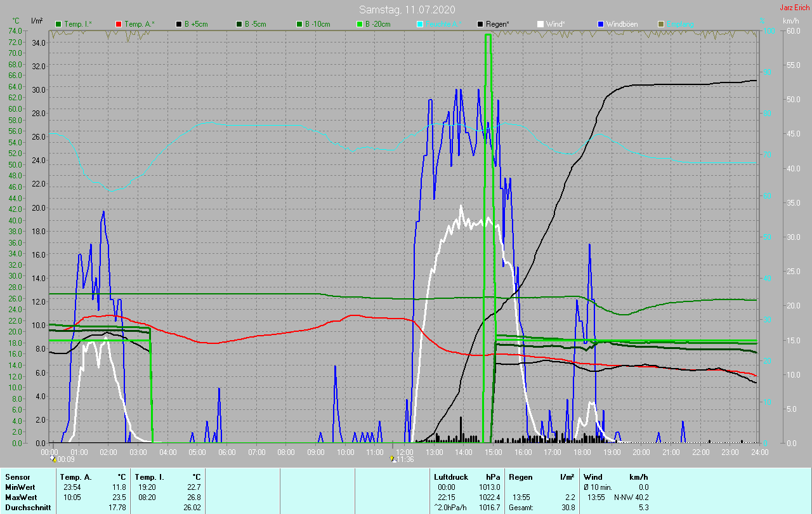Click the red Temp. A. legend swatch
812x514 pixels.
119,24
